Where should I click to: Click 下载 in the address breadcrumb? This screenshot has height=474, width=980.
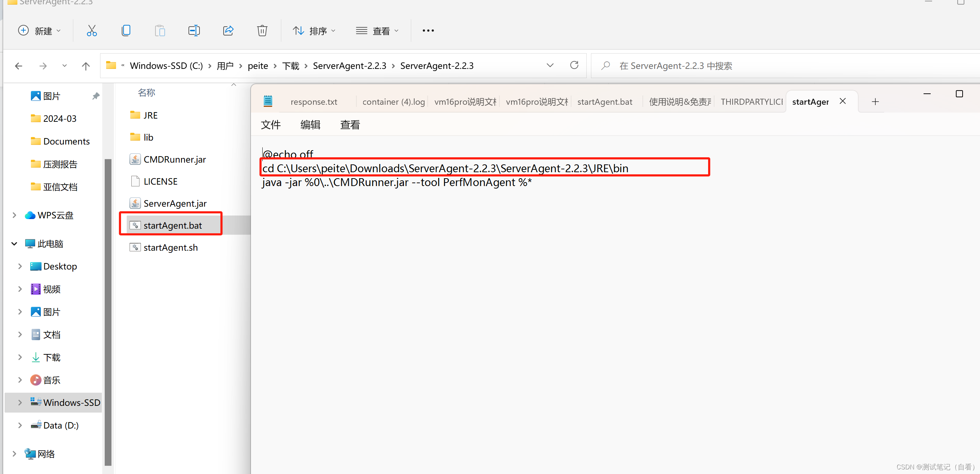[291, 66]
